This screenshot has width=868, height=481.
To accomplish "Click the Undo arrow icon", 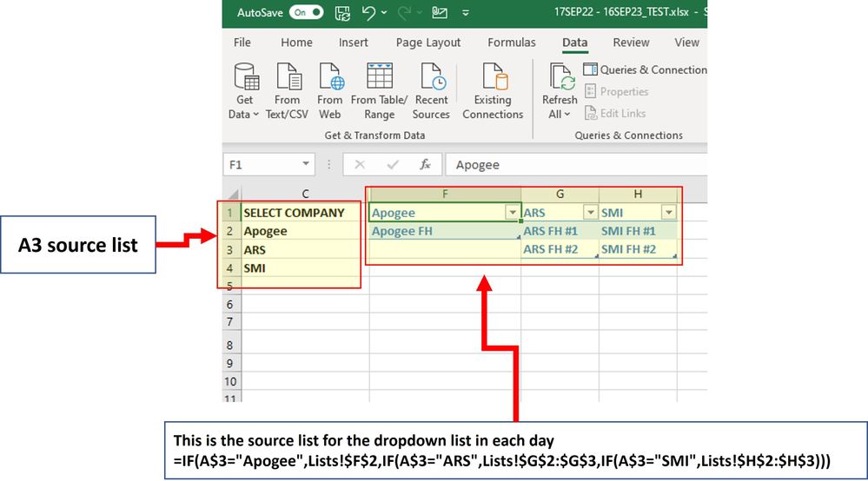I will click(368, 12).
